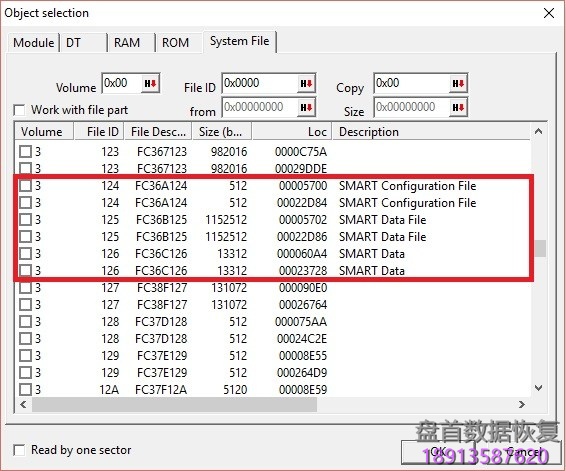Click the disabled Size field
The image size is (566, 471).
[x=411, y=107]
